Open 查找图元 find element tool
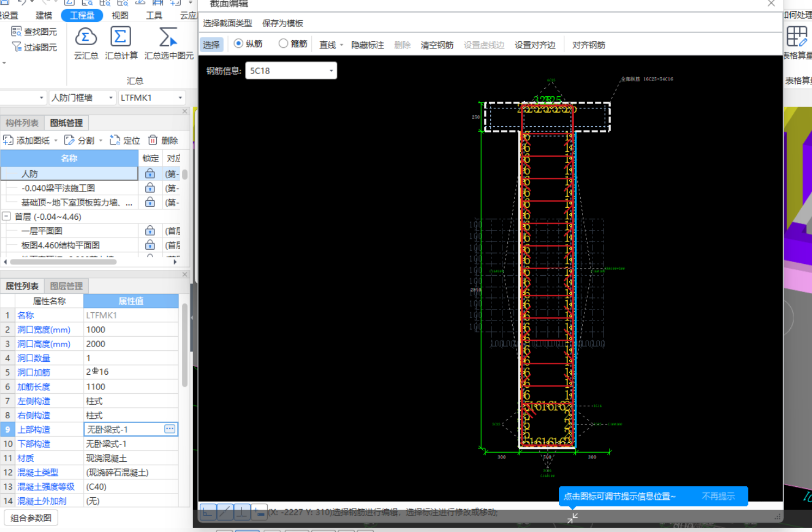Image resolution: width=812 pixels, height=532 pixels. pyautogui.click(x=34, y=32)
